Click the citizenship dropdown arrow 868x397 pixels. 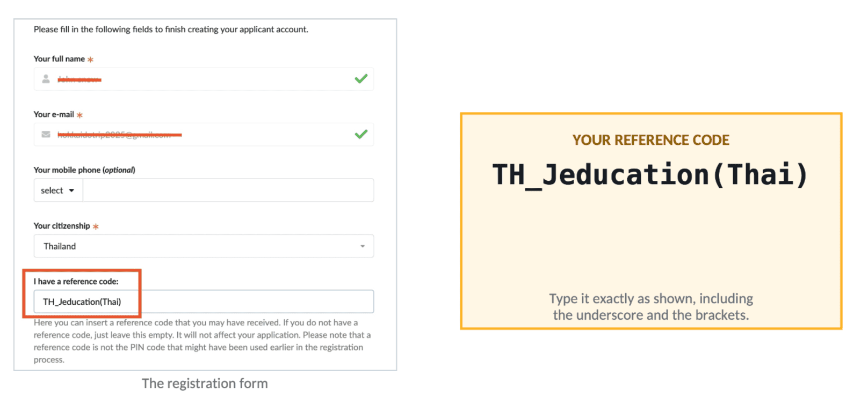(x=363, y=246)
